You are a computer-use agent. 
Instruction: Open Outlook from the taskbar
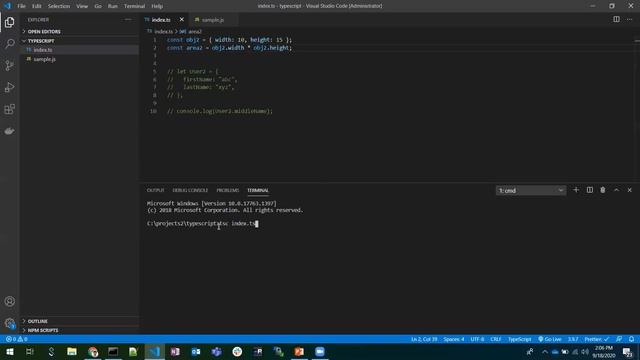196,351
